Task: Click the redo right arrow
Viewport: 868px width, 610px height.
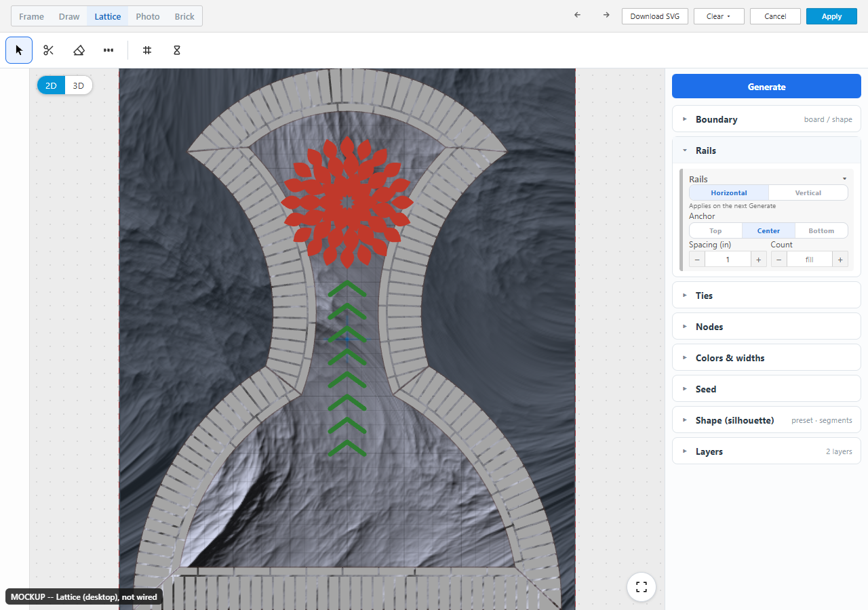Action: [x=606, y=16]
